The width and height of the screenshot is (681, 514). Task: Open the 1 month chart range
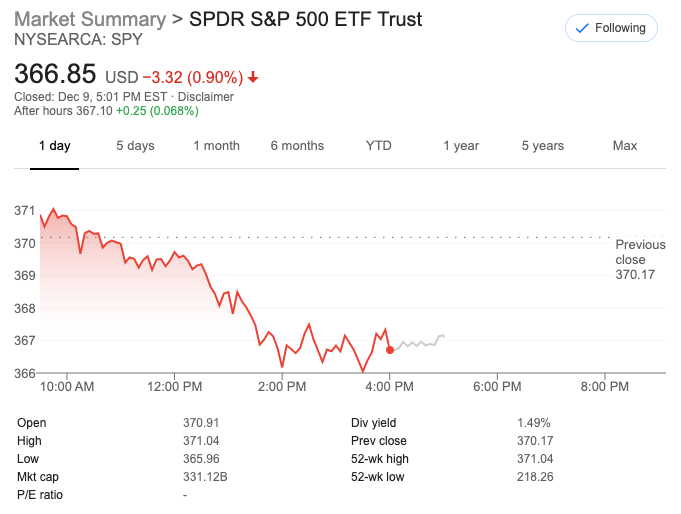(x=216, y=146)
